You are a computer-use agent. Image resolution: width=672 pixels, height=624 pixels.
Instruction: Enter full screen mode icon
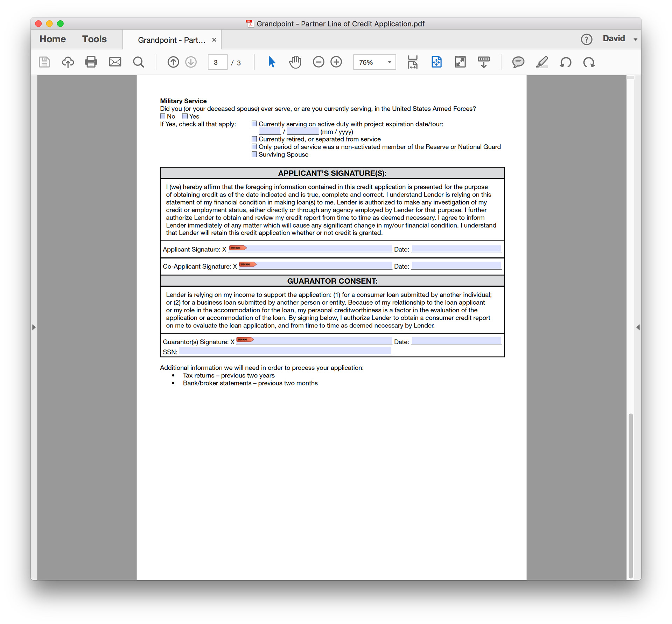pyautogui.click(x=460, y=62)
